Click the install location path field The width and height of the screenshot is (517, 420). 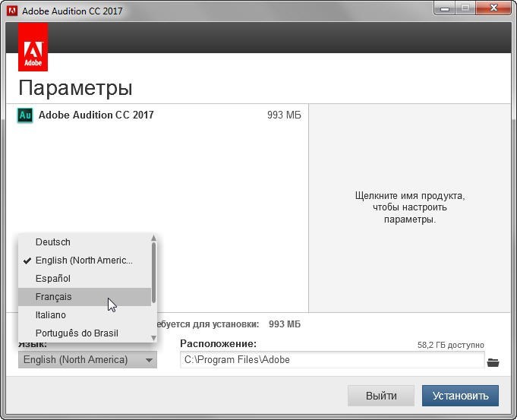click(x=333, y=360)
